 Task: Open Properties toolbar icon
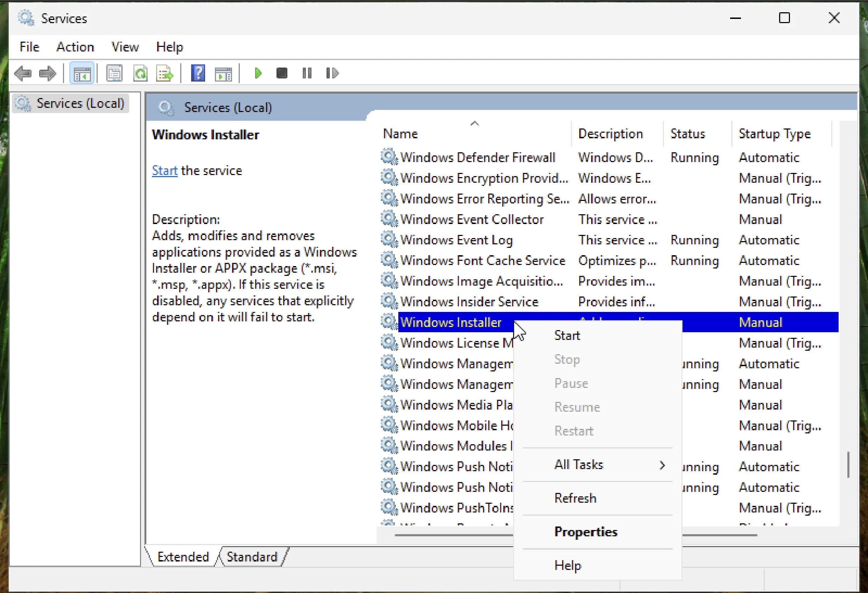tap(114, 73)
